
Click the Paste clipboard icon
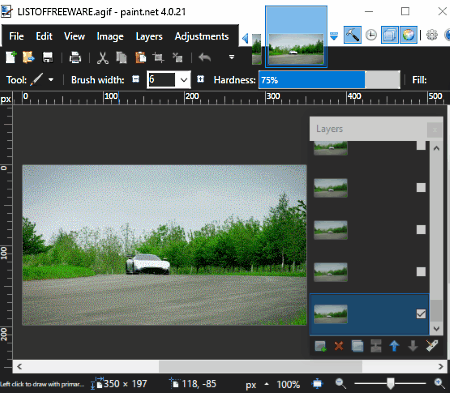140,57
